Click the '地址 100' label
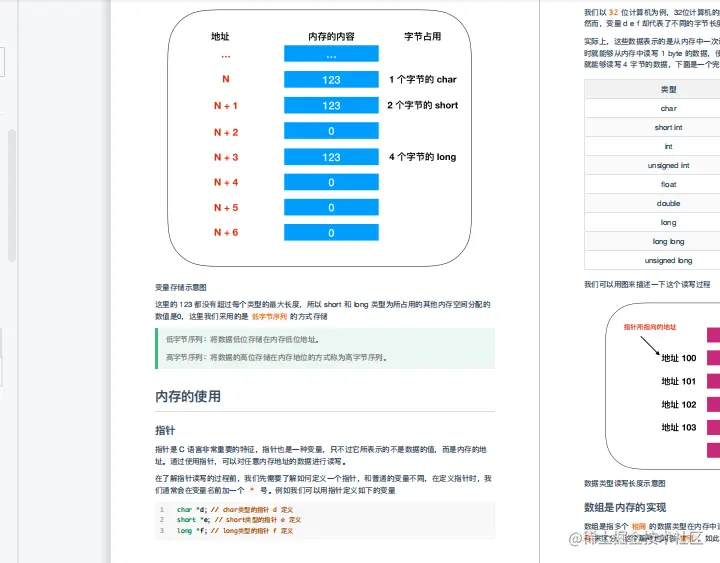The height and width of the screenshot is (563, 720). pyautogui.click(x=679, y=358)
